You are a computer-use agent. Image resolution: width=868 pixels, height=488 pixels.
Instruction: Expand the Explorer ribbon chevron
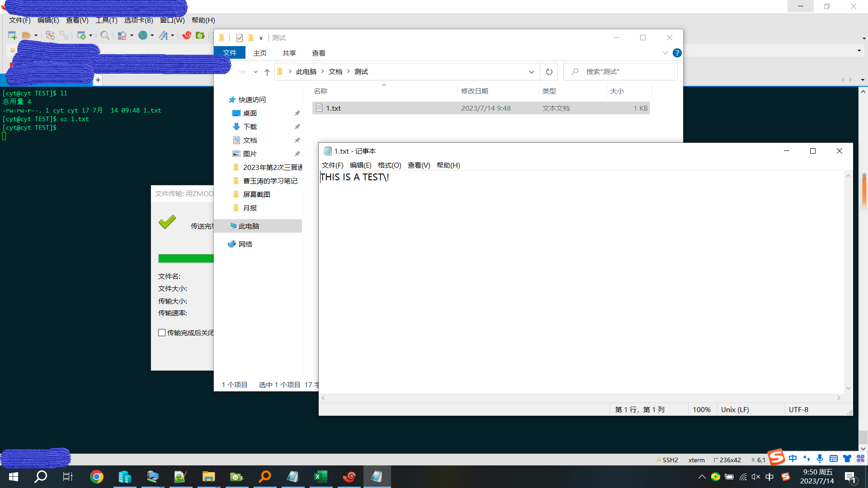tap(665, 53)
